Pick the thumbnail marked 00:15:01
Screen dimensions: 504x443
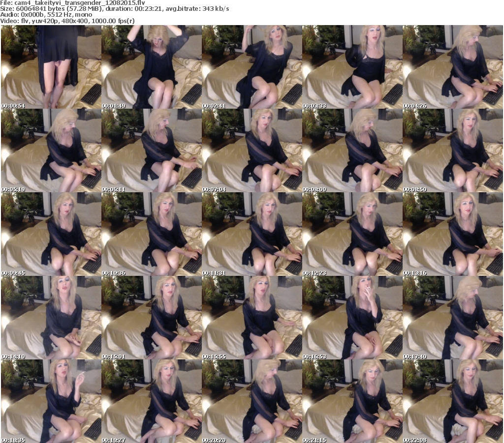[x=152, y=318]
